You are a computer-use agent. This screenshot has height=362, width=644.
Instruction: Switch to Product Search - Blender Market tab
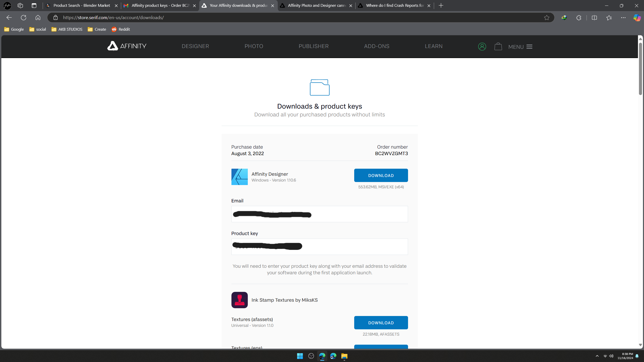82,6
